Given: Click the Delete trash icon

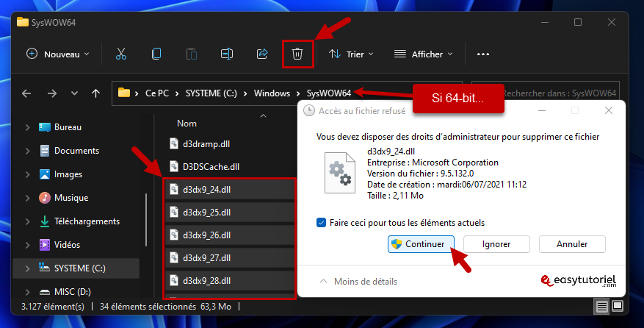Looking at the screenshot, I should pyautogui.click(x=297, y=54).
